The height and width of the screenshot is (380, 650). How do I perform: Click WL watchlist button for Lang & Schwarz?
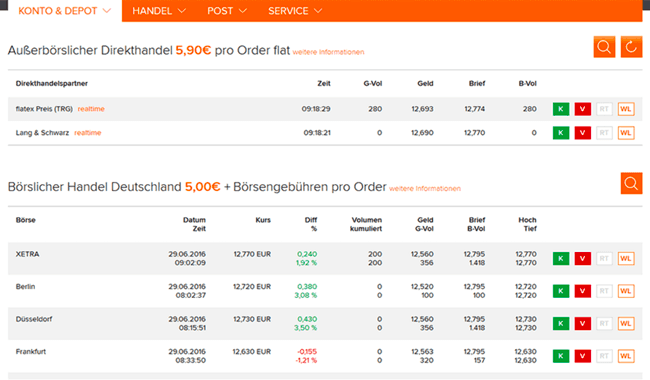click(626, 133)
